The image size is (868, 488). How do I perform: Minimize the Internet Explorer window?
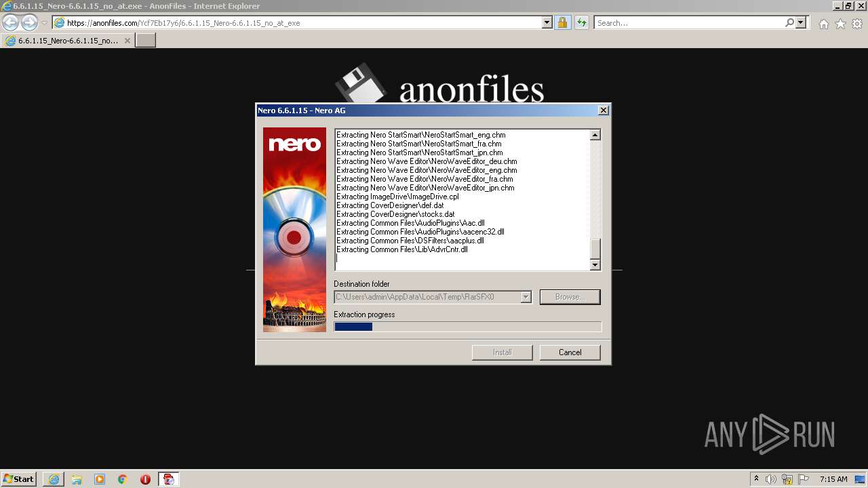(837, 5)
